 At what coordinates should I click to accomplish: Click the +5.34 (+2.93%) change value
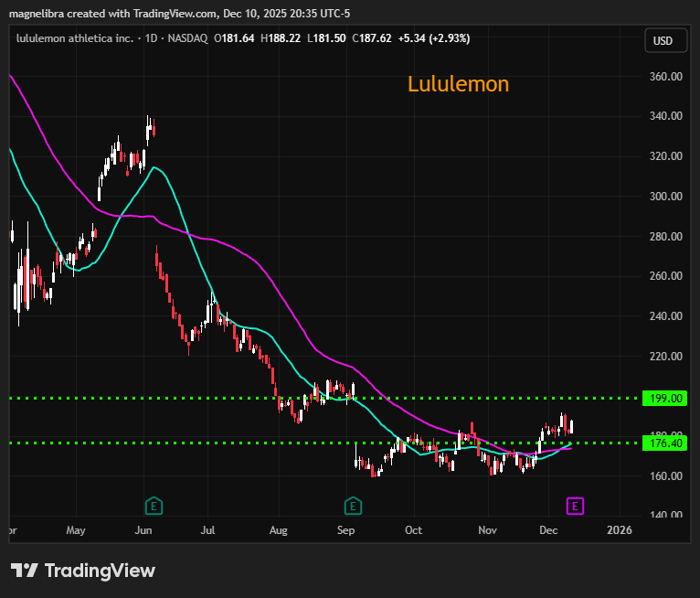pos(434,38)
